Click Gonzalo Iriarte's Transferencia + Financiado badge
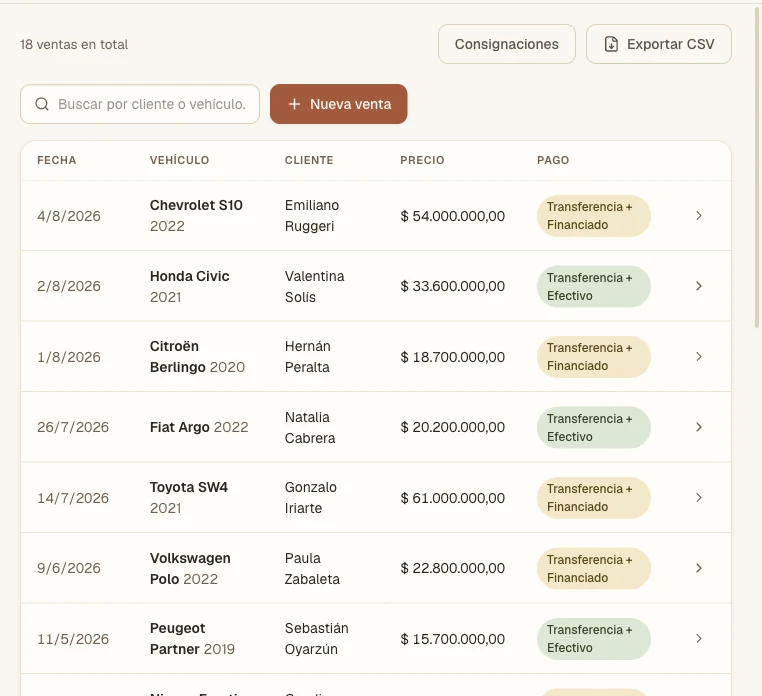Image resolution: width=762 pixels, height=696 pixels. [x=593, y=498]
